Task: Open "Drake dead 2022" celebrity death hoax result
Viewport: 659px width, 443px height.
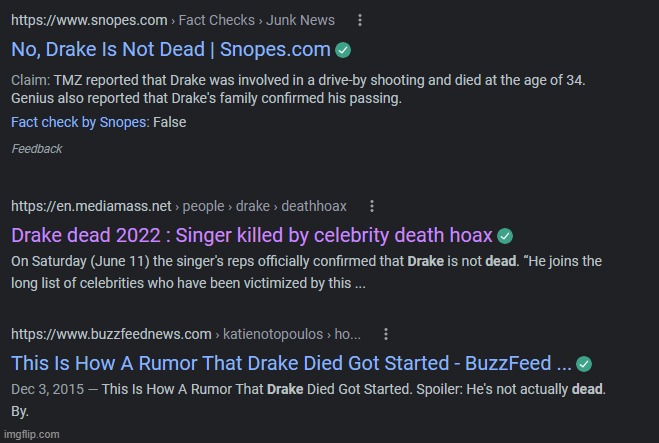Action: [x=251, y=235]
